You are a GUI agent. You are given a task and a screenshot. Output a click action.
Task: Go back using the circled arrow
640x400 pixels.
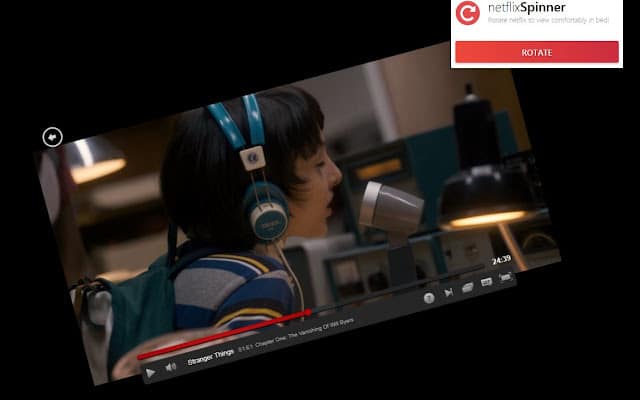[53, 137]
